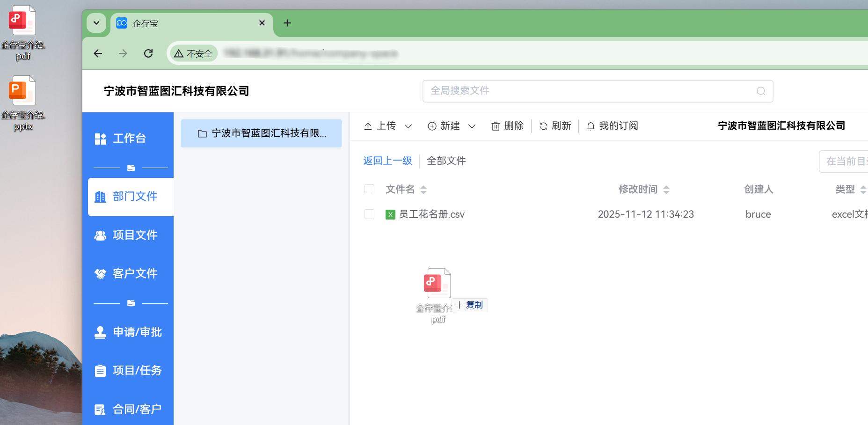Expand the 新建 create dropdown arrow

pyautogui.click(x=472, y=126)
